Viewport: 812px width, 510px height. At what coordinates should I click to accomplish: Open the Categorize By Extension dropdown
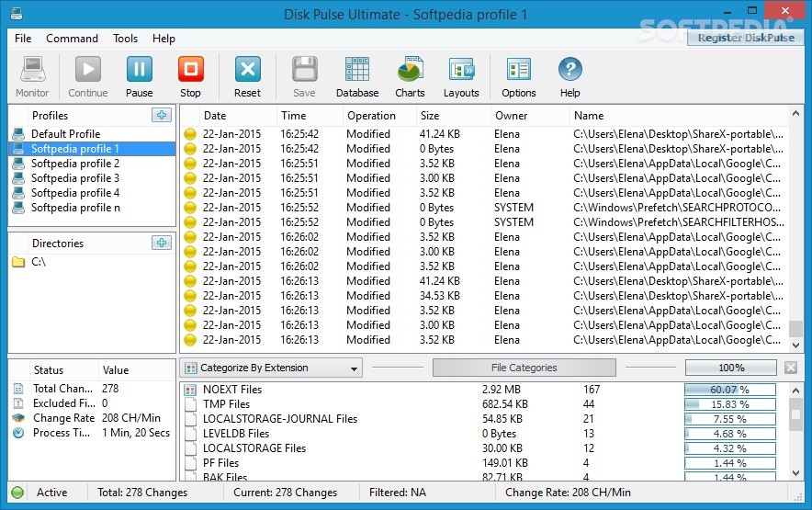tap(271, 368)
